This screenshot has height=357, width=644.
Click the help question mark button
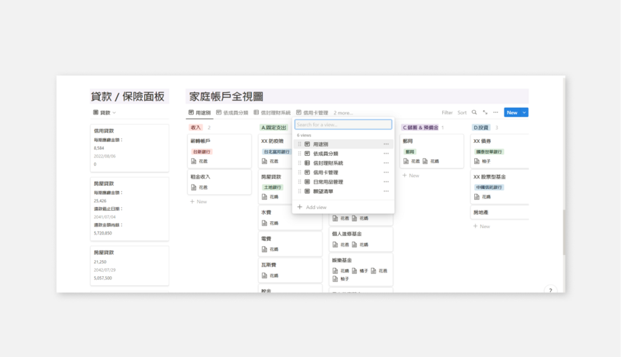click(x=550, y=290)
